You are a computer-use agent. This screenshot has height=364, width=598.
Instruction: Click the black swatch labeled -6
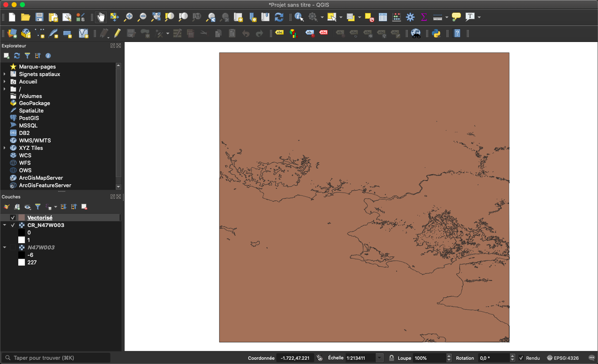click(x=21, y=255)
